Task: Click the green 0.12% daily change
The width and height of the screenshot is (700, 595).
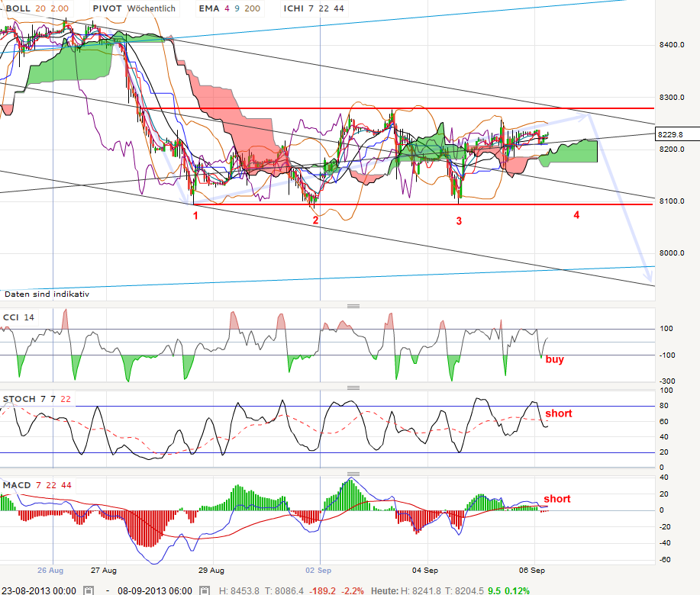Action: [517, 590]
